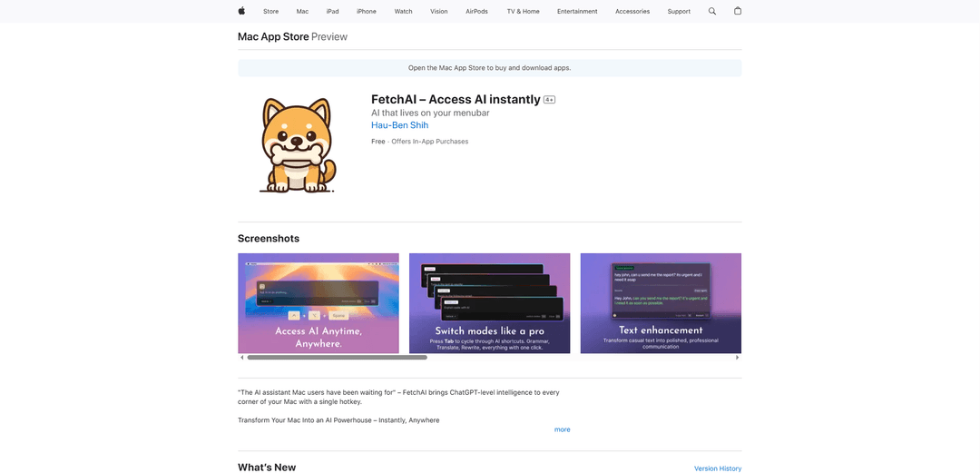Open the Accessories menu
This screenshot has height=473, width=980.
632,11
